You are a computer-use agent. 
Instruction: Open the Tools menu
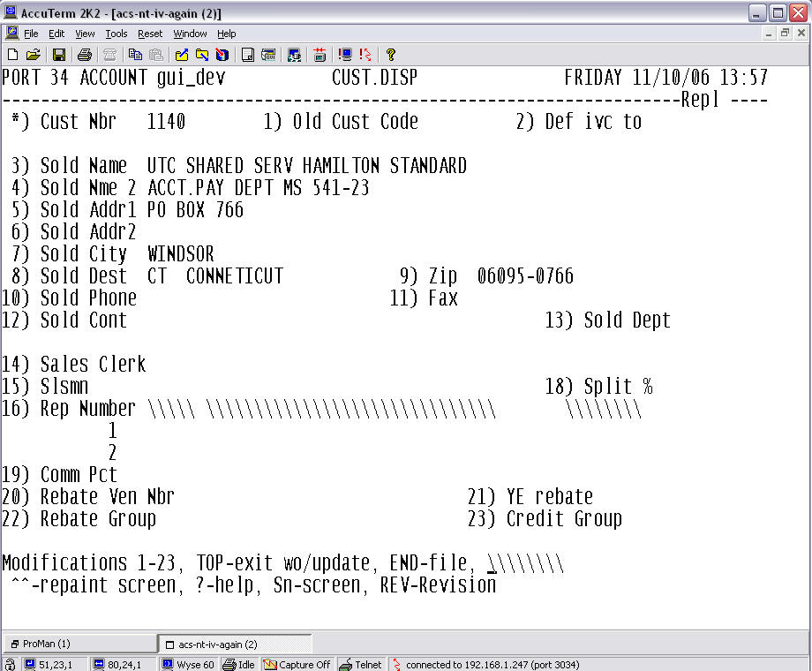tap(116, 34)
